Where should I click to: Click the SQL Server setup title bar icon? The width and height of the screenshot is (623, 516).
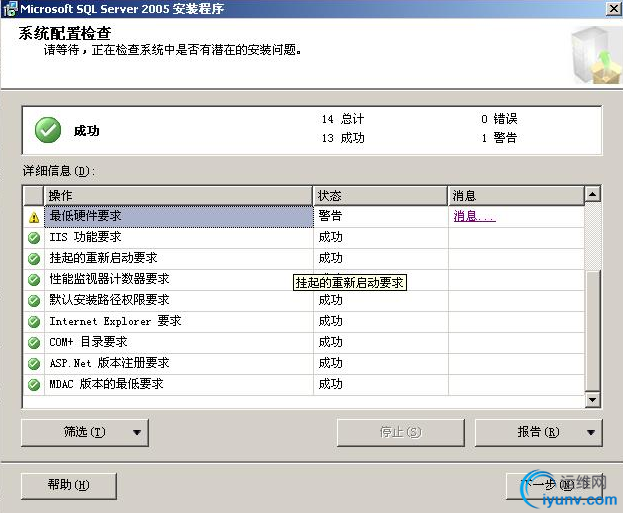point(10,9)
